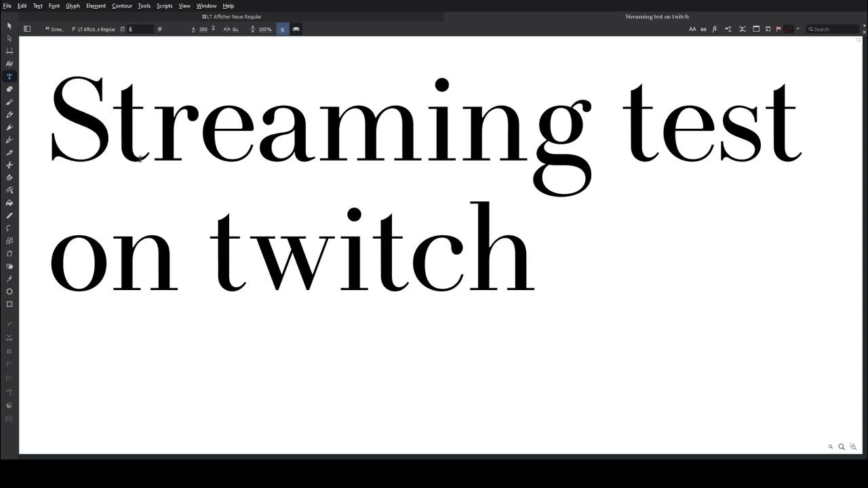Select the Eraser tool
Image resolution: width=868 pixels, height=488 pixels.
[9, 89]
